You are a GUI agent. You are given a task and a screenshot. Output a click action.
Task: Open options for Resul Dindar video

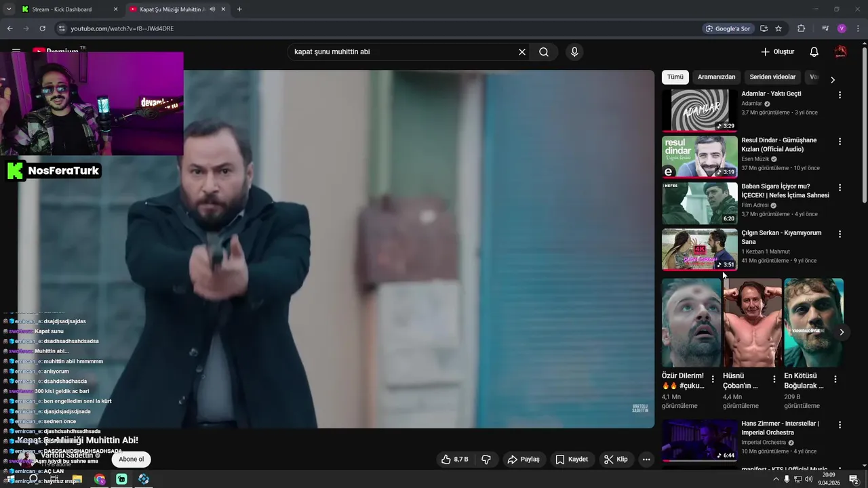pyautogui.click(x=840, y=142)
